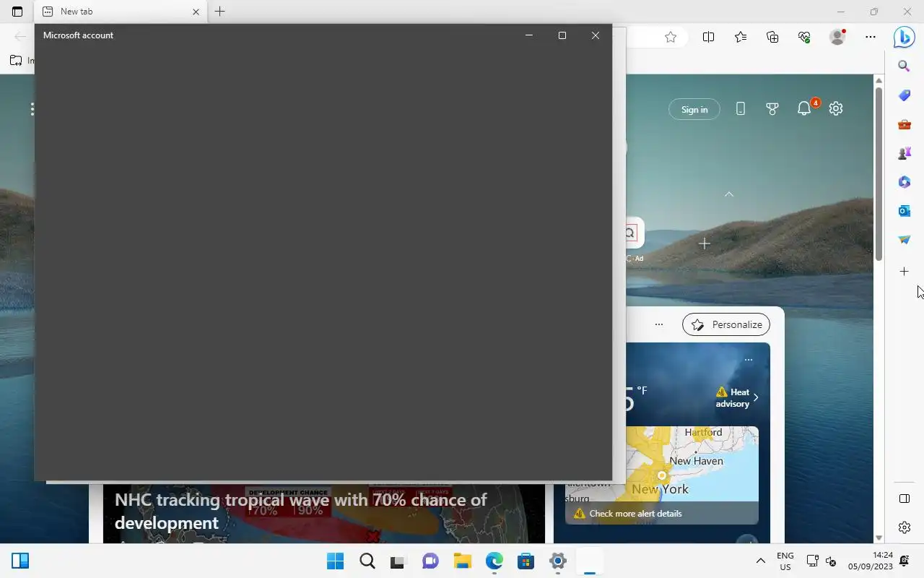
Task: Open Microsoft Edge taskbar icon
Action: (494, 561)
